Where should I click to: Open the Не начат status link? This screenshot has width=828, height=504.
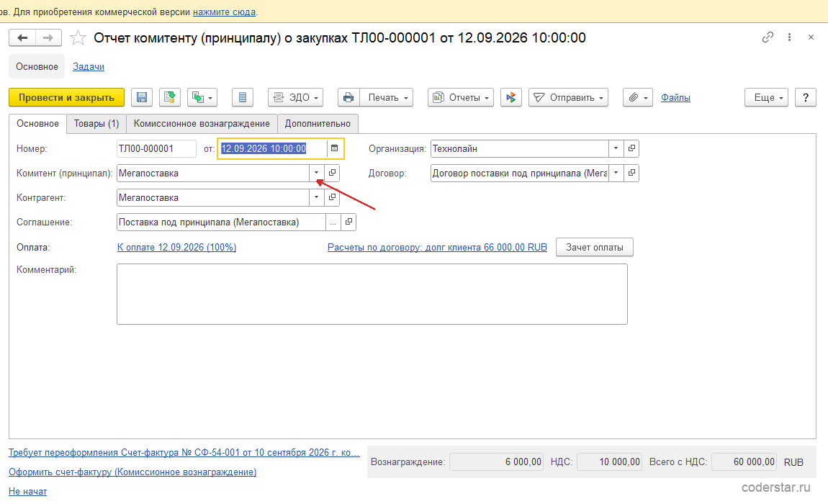27,491
